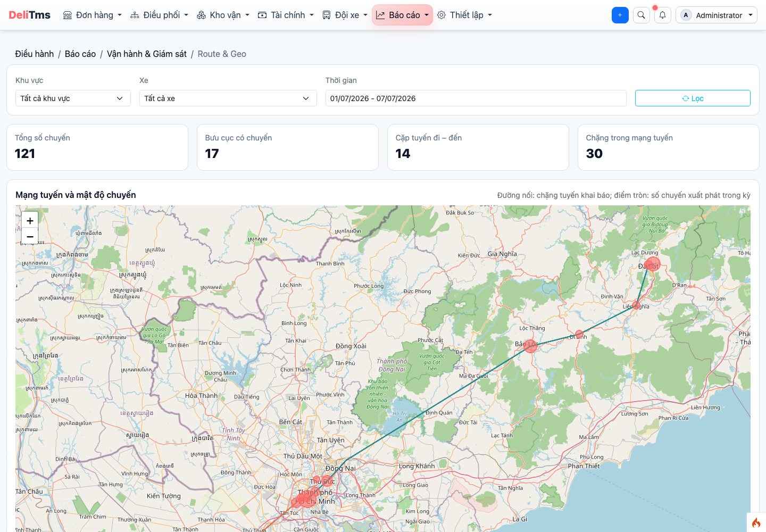Expand the Khu vực dropdown

coord(73,98)
